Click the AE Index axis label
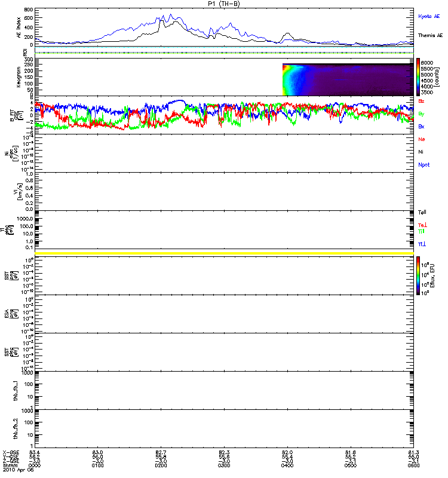 point(19,27)
